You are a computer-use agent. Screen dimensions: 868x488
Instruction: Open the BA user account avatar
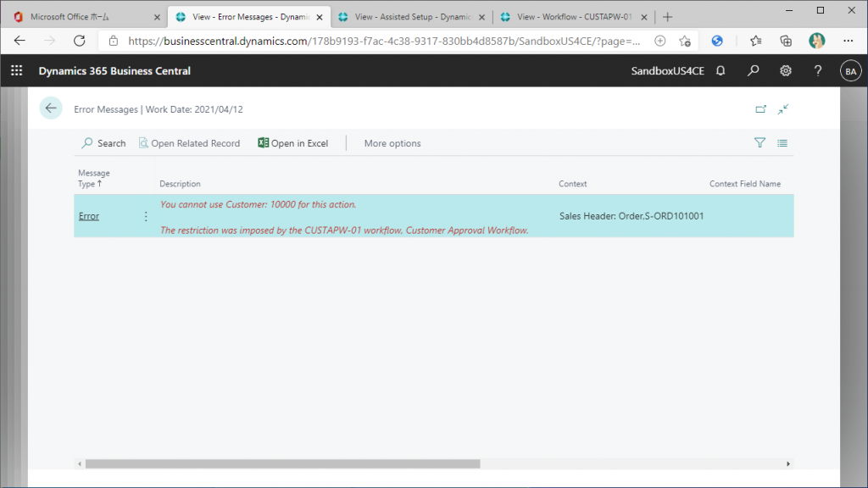[x=851, y=71]
